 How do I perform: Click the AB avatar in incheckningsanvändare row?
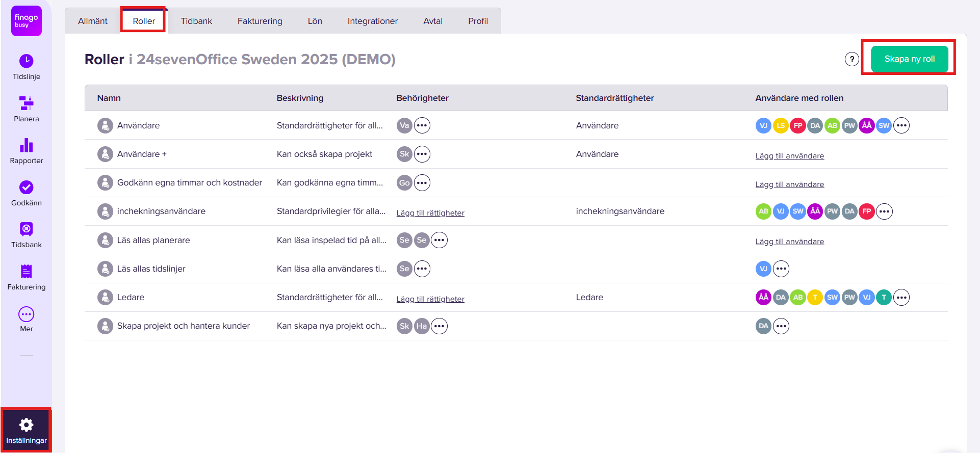pos(763,211)
